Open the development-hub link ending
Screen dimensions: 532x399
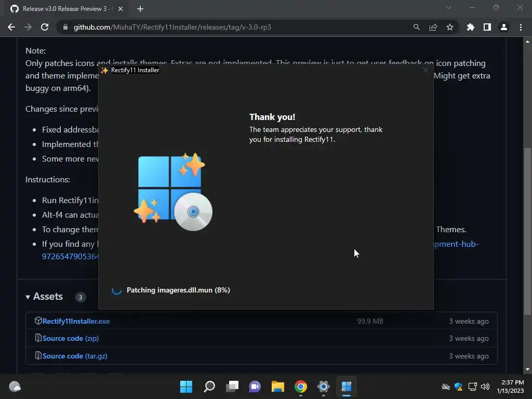click(x=456, y=244)
